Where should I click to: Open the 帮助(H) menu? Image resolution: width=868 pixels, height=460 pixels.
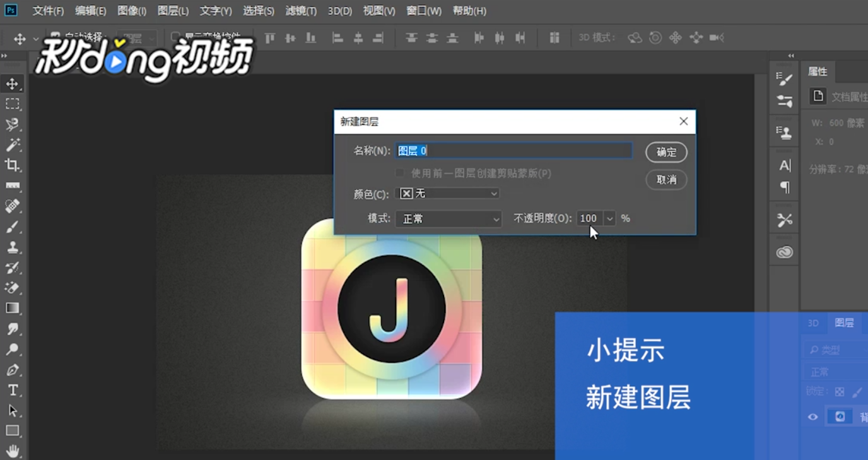(469, 11)
